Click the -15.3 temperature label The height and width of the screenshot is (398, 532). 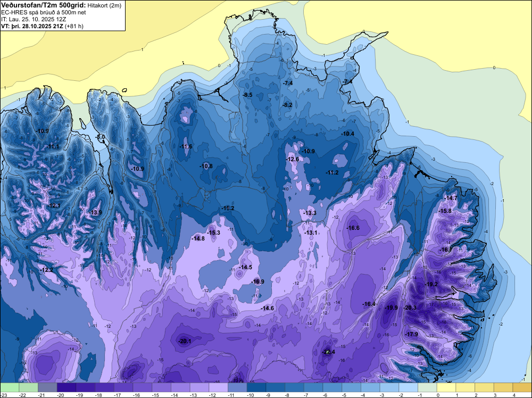214,233
